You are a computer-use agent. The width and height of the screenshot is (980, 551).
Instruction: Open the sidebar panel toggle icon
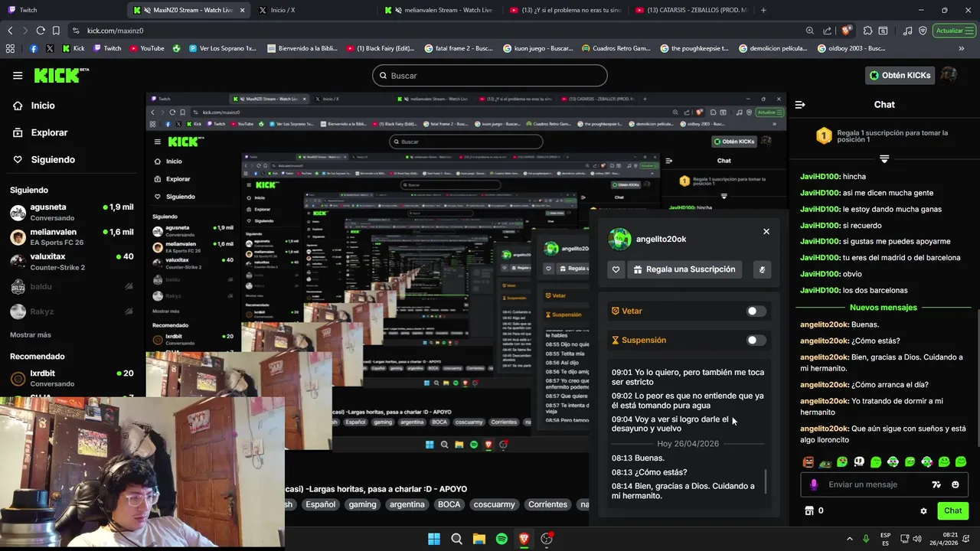tap(883, 31)
